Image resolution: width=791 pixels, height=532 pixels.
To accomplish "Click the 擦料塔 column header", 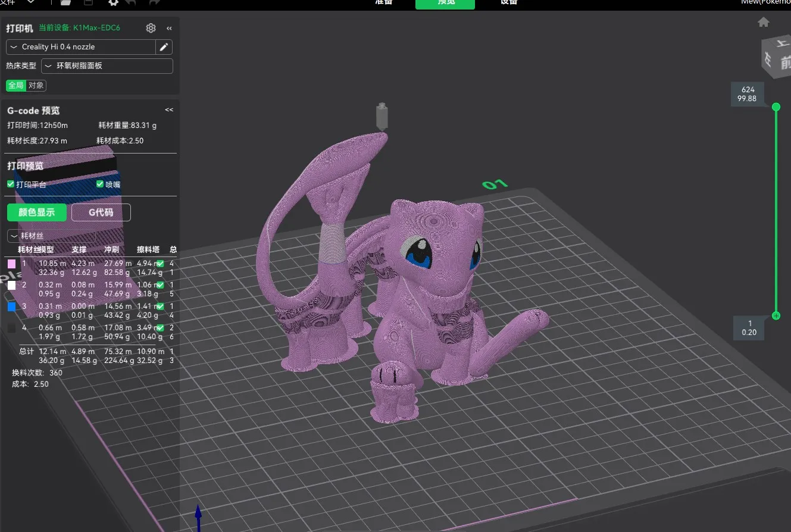I will click(x=148, y=250).
